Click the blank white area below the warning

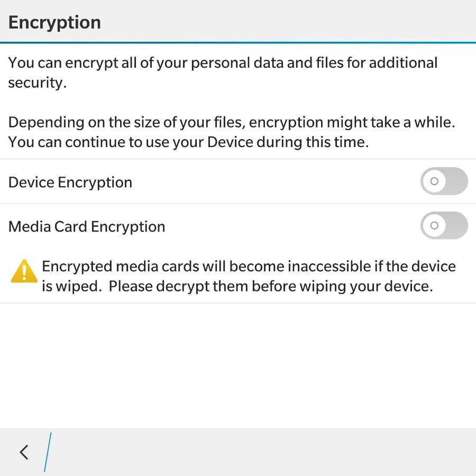point(238,365)
